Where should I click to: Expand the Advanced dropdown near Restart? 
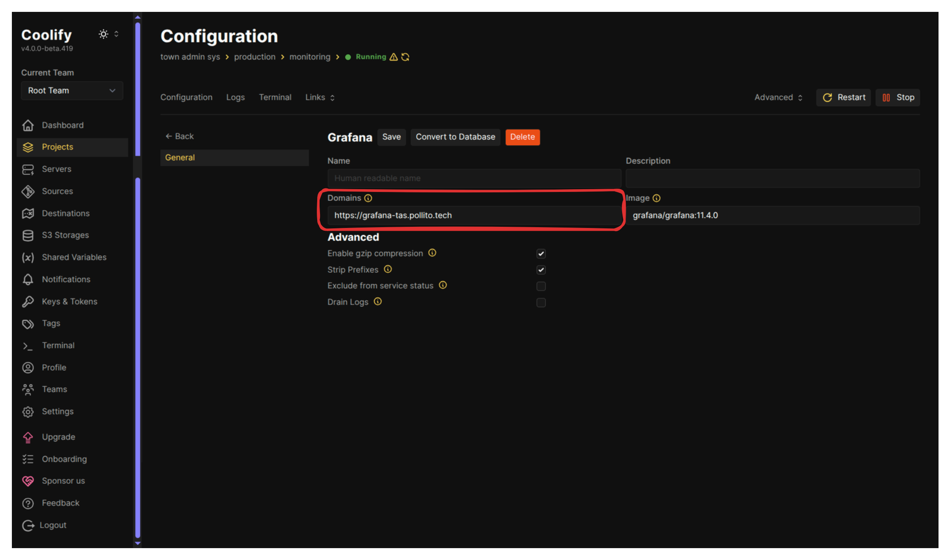[777, 97]
